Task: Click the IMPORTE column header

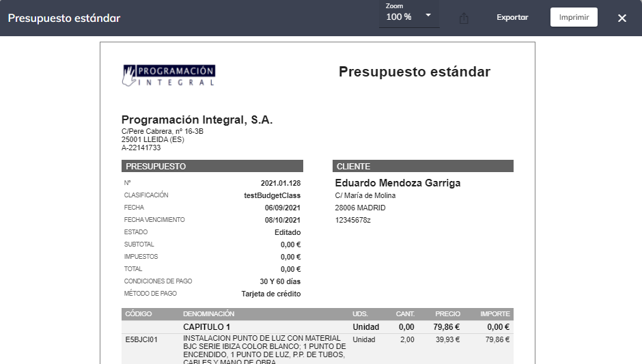Action: pos(494,314)
